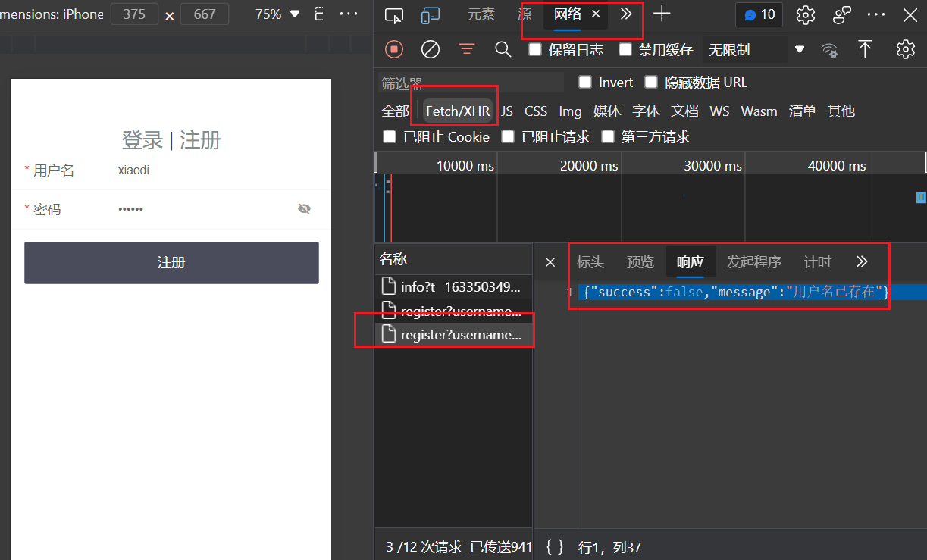Select the info?t=163350349 request

(x=453, y=286)
